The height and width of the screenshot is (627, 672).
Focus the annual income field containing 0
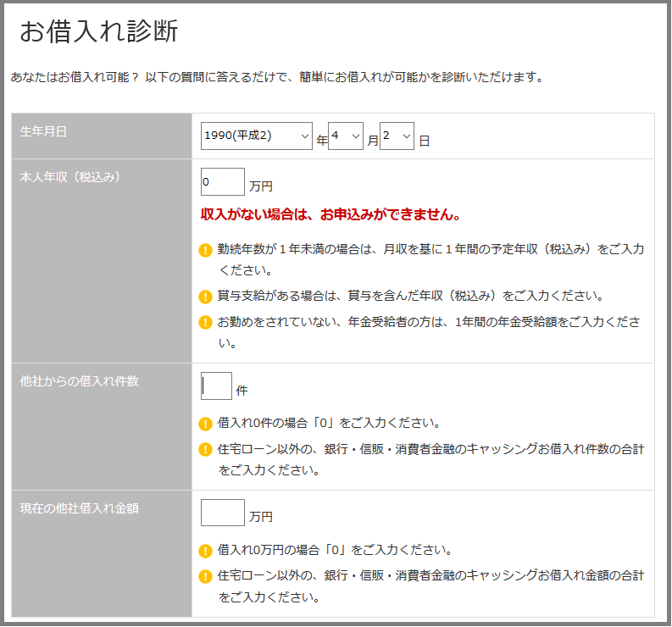222,181
